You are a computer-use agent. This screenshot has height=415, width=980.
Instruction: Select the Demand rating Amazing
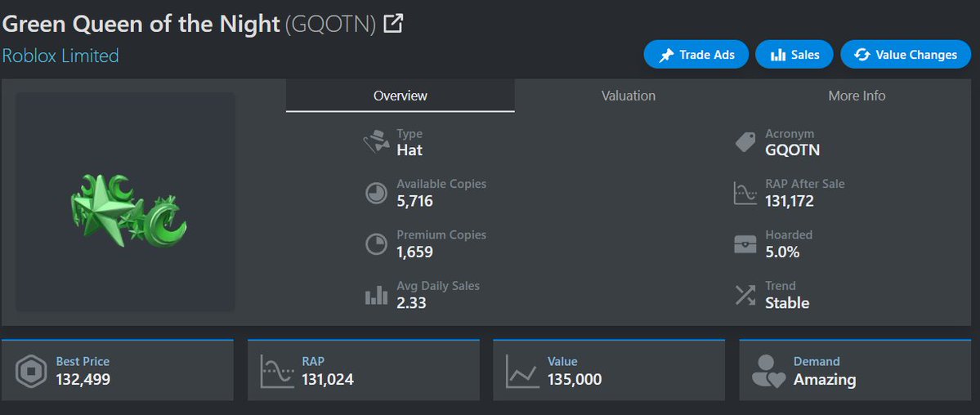pos(825,379)
